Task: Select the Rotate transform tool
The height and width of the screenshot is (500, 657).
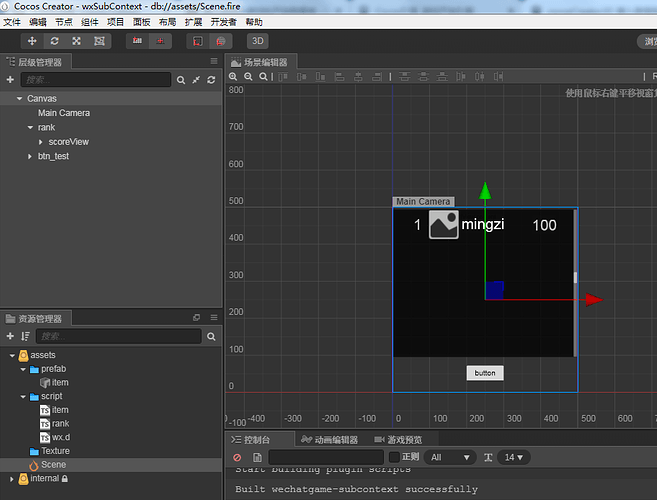Action: click(54, 41)
